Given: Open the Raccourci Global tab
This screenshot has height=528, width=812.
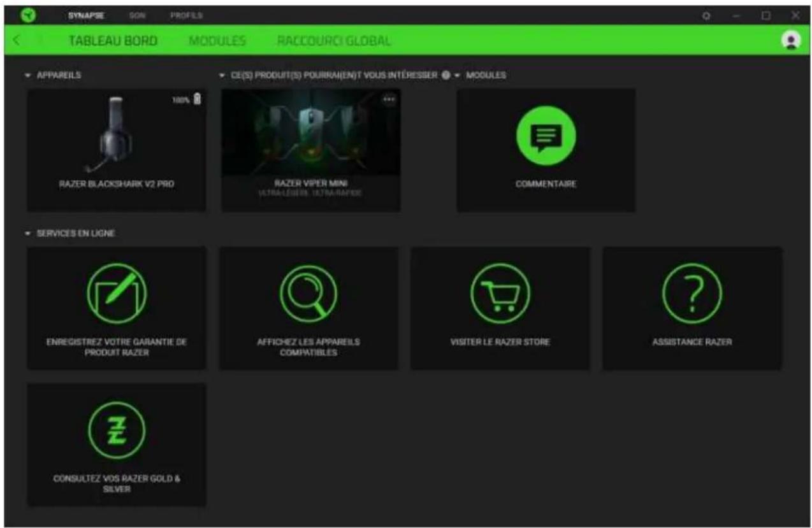Looking at the screenshot, I should [x=334, y=41].
